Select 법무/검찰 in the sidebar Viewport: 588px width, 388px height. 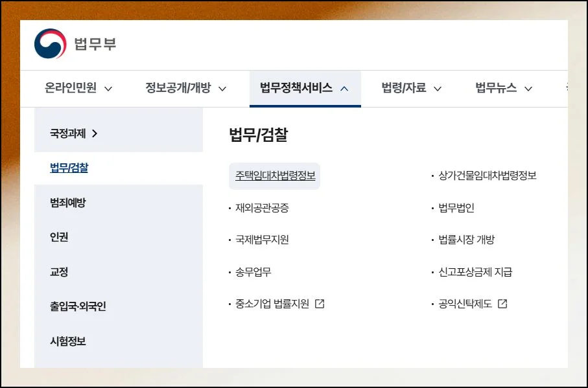69,168
